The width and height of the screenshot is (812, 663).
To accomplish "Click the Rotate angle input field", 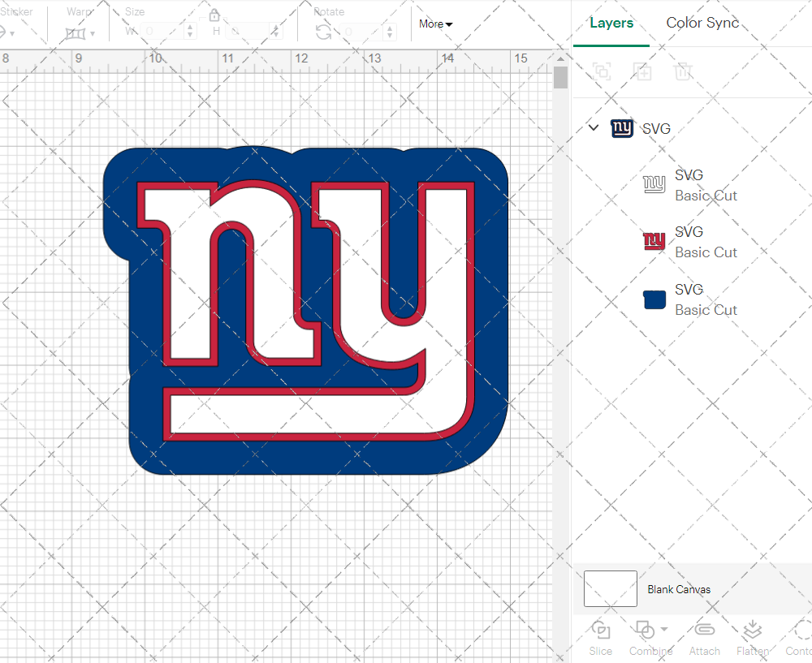I will point(362,32).
